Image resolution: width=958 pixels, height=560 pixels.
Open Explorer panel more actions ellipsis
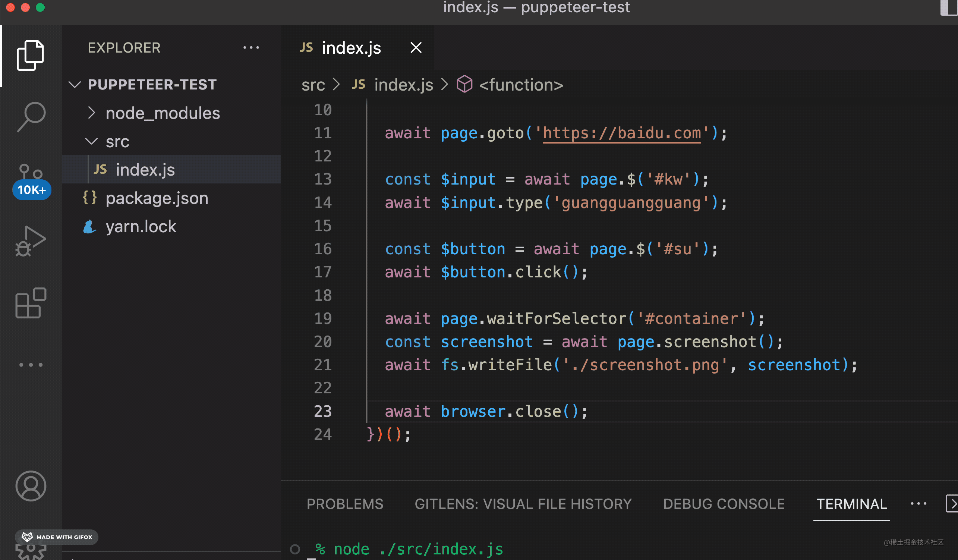click(x=251, y=48)
